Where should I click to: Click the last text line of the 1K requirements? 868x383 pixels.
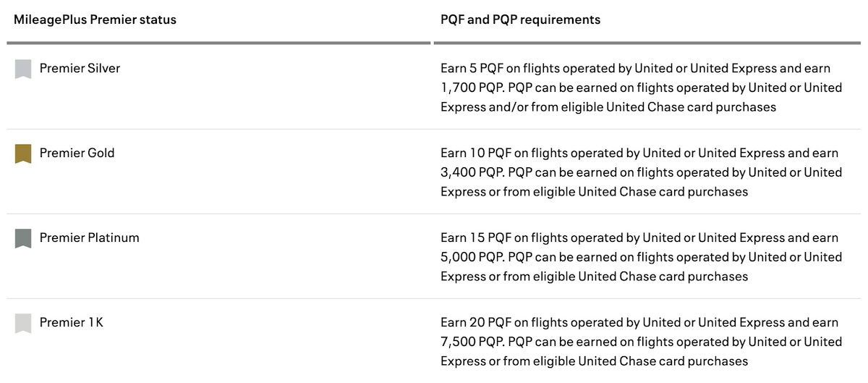click(594, 361)
